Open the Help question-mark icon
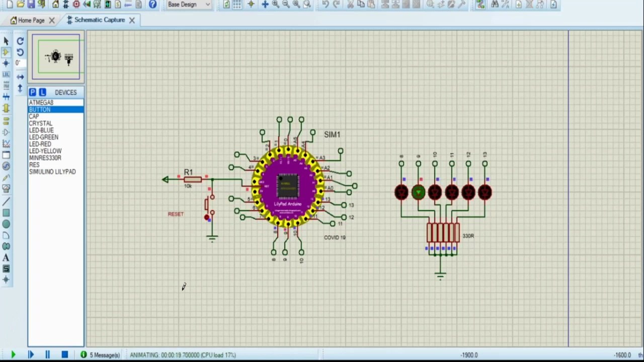Screen dimensions: 644x362 point(152,4)
